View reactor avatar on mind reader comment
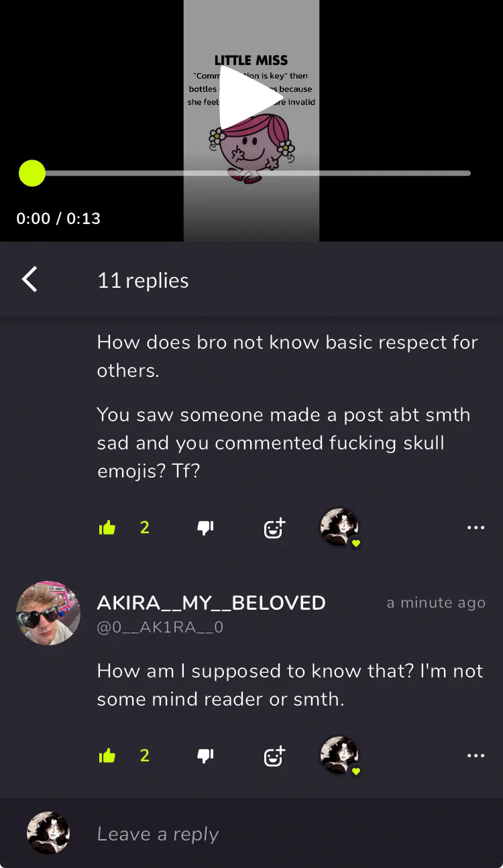Viewport: 503px width, 868px height. tap(339, 755)
